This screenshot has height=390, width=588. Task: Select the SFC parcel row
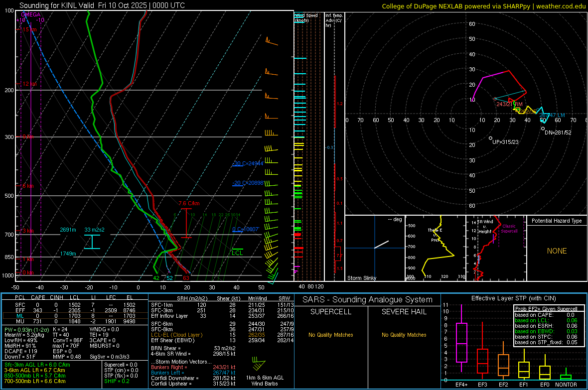pyautogui.click(x=75, y=305)
